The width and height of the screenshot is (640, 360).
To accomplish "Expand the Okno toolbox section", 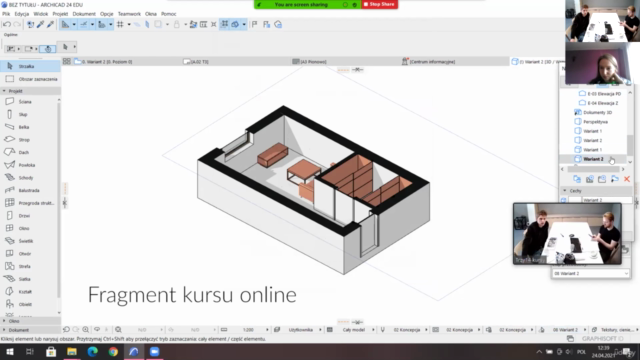I will tap(31, 321).
